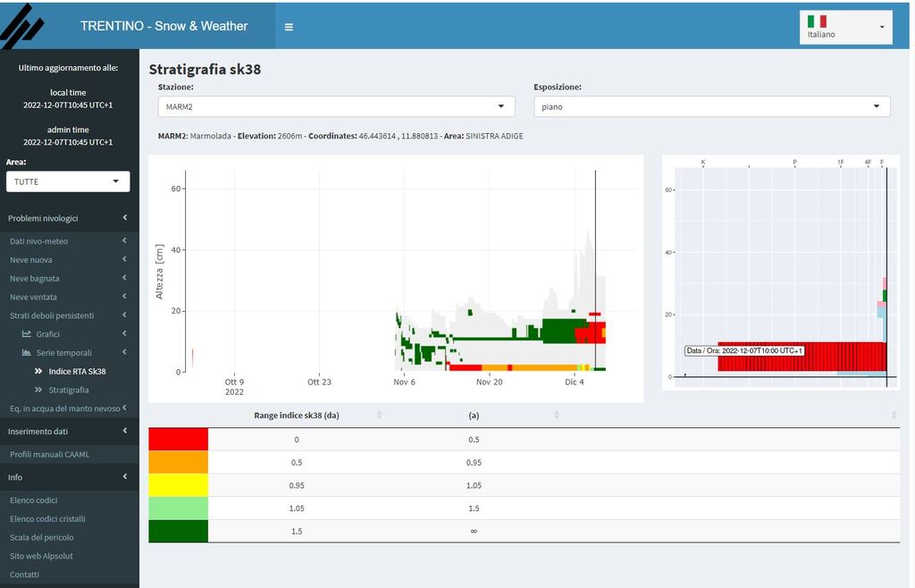Click the Alpsolut logo in the header
The height and width of the screenshot is (588, 915).
(22, 27)
